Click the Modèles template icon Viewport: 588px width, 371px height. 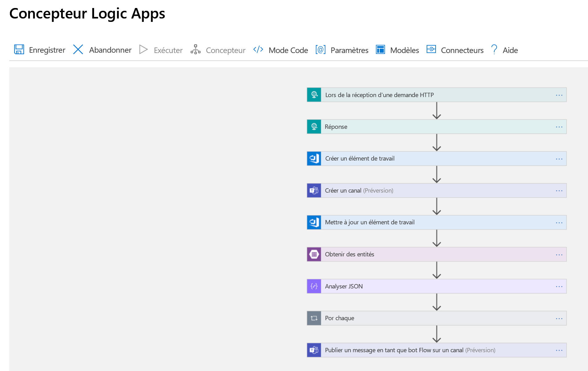coord(380,49)
